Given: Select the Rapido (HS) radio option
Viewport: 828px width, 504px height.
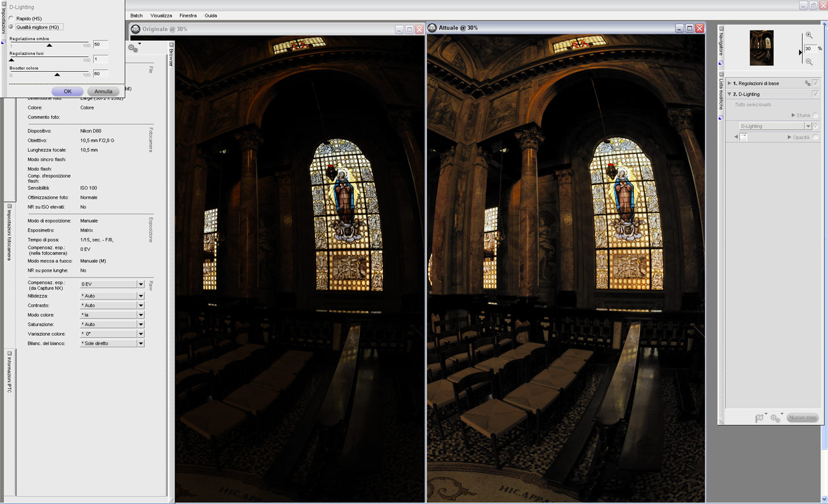Looking at the screenshot, I should (11, 19).
